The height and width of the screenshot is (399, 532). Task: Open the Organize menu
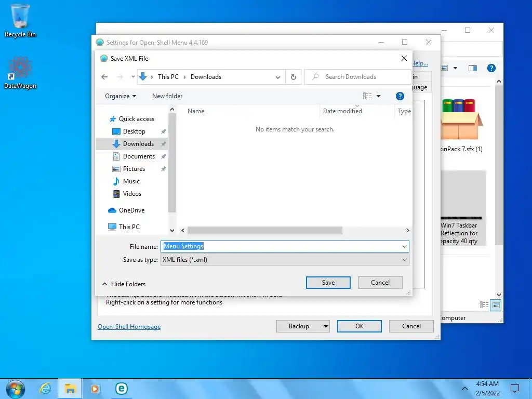click(x=121, y=96)
